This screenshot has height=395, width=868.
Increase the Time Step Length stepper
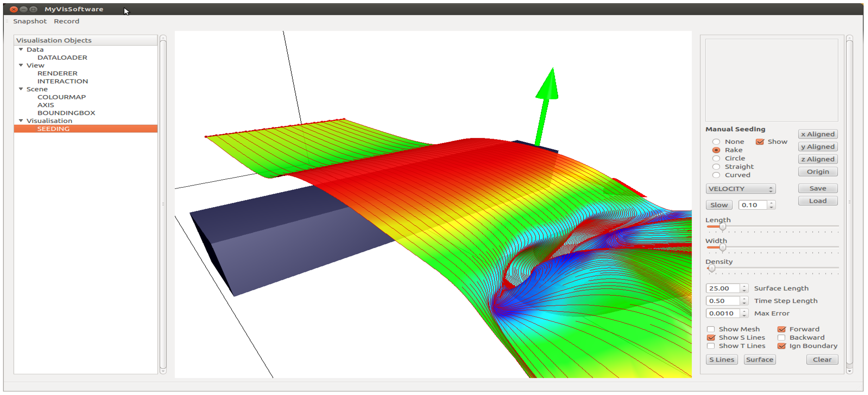[x=744, y=299]
